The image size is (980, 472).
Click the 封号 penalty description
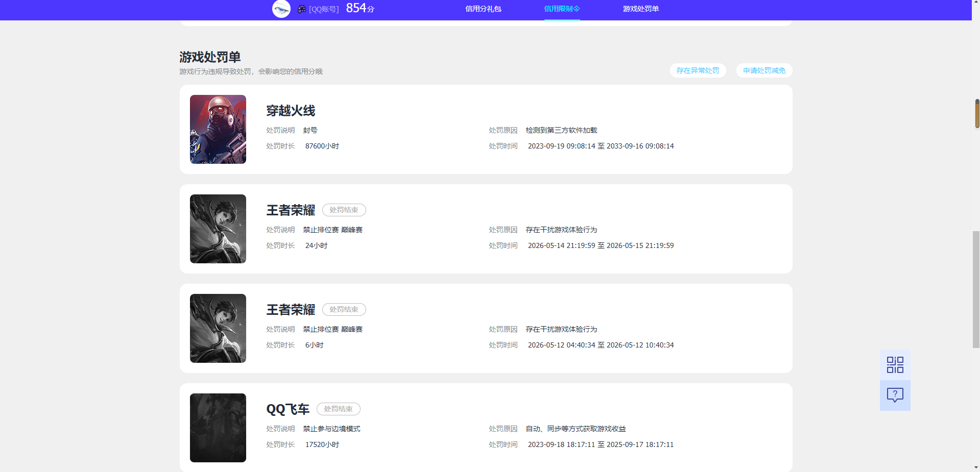tap(310, 130)
